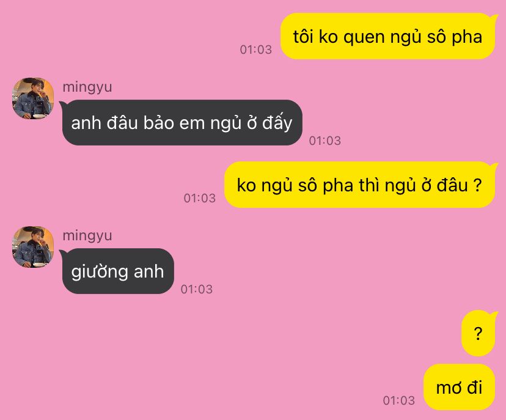The width and height of the screenshot is (506, 420).
Task: Click the word 'giường' in mingyu's reply
Action: (100, 273)
